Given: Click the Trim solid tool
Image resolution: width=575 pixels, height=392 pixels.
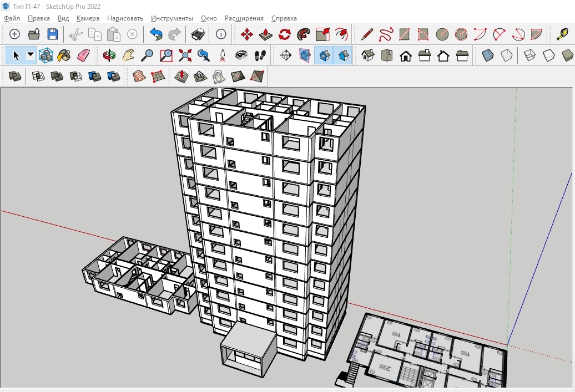Looking at the screenshot, I should (x=94, y=77).
